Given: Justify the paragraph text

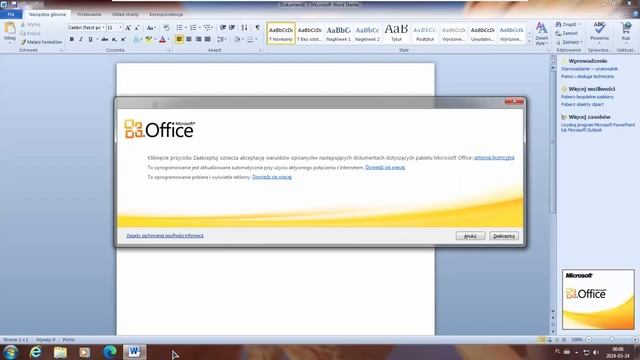Looking at the screenshot, I should tap(207, 39).
